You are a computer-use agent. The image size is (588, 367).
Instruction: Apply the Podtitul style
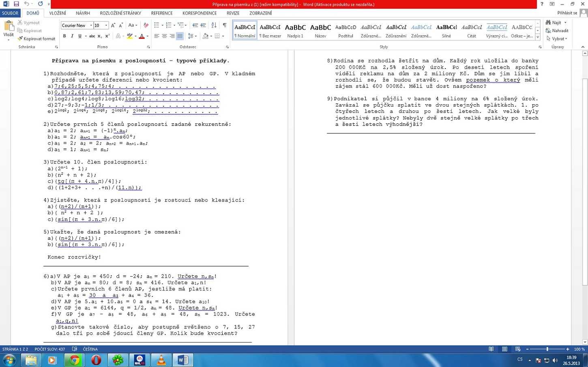(346, 30)
